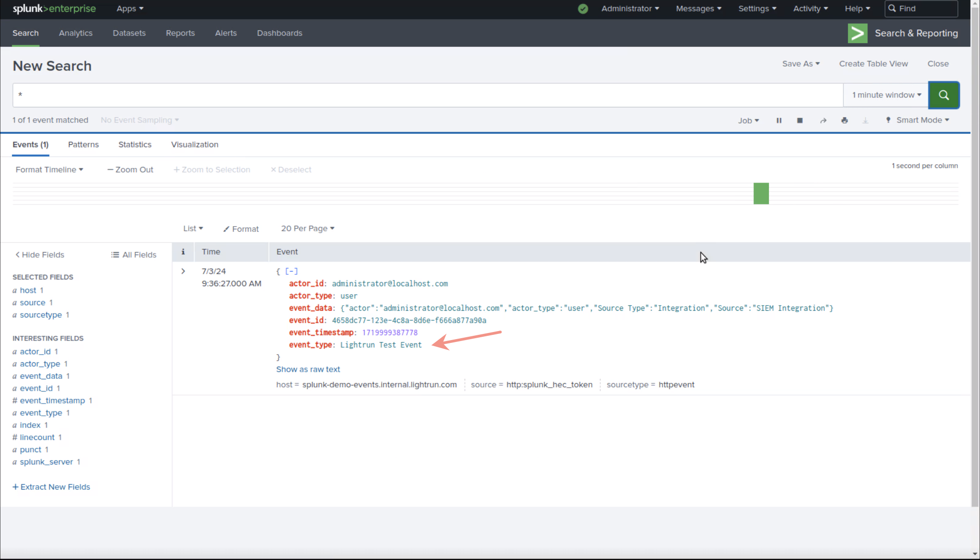
Task: Switch to the Statistics tab
Action: pos(135,144)
